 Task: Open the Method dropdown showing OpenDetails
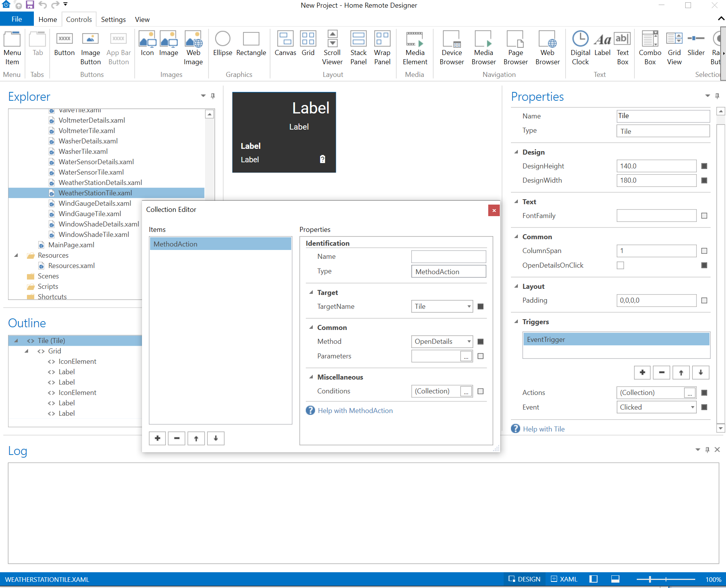point(442,341)
